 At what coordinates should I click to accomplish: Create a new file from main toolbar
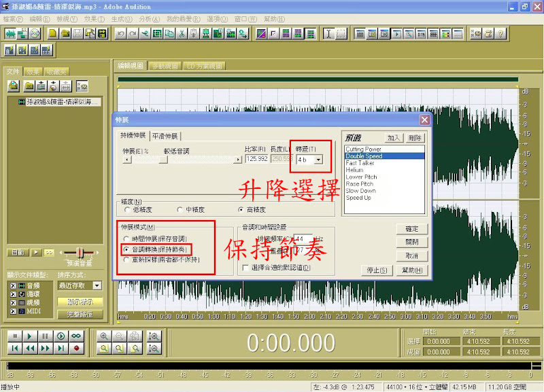(x=53, y=33)
